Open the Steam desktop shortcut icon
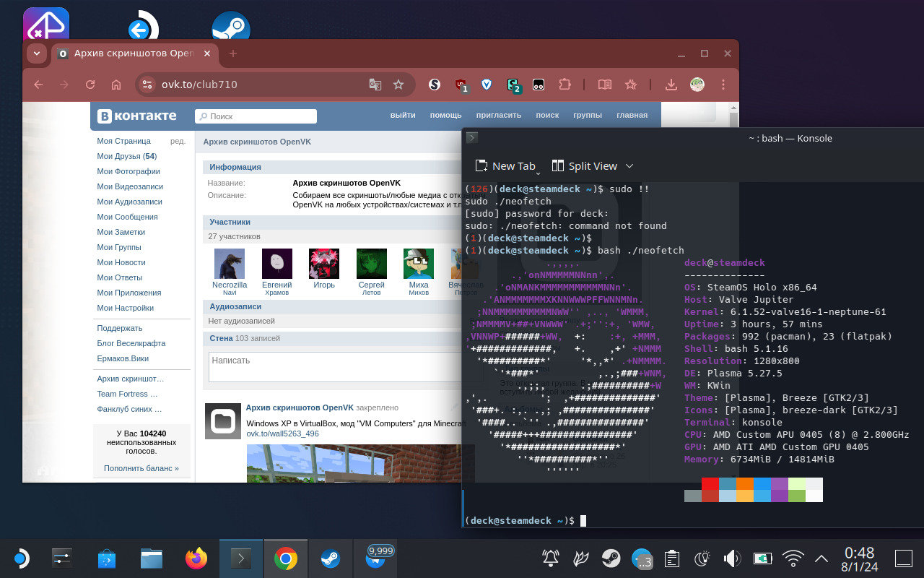The height and width of the screenshot is (578, 924). 231,27
